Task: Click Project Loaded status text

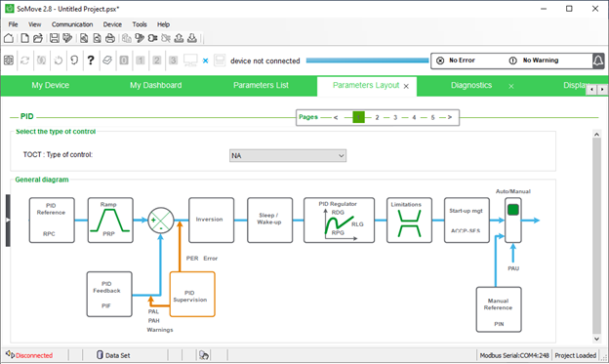Action: coord(575,355)
